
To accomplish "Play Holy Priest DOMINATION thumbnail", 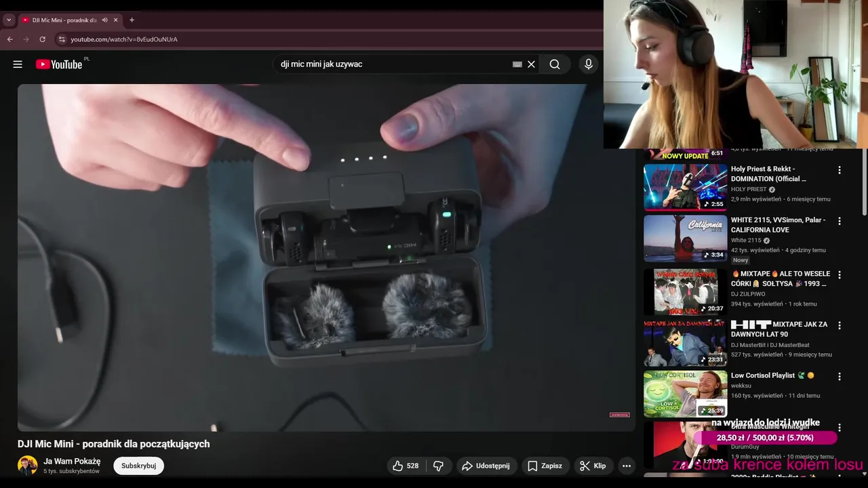I will pos(685,187).
